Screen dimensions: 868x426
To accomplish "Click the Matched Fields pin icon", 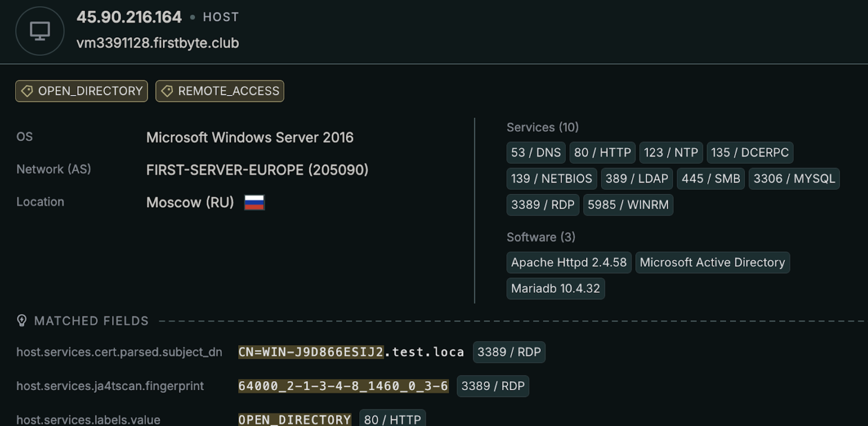I will click(22, 321).
